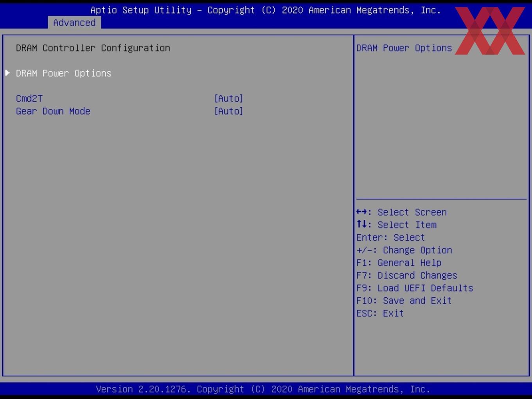Expand the DRAM Power Options arrow
Viewport: 532px width, 399px height.
pyautogui.click(x=7, y=73)
